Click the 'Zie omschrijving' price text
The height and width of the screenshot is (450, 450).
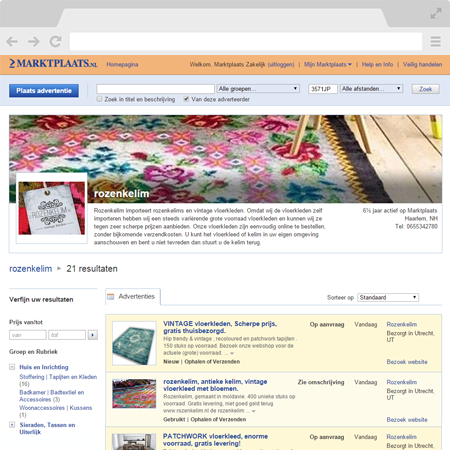pos(321,382)
